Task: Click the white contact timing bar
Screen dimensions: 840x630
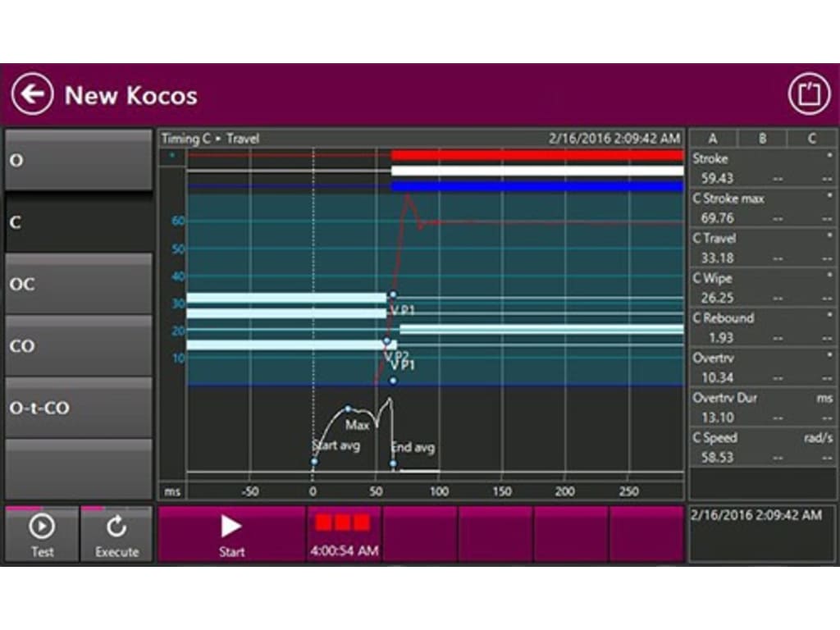Action: 537,171
